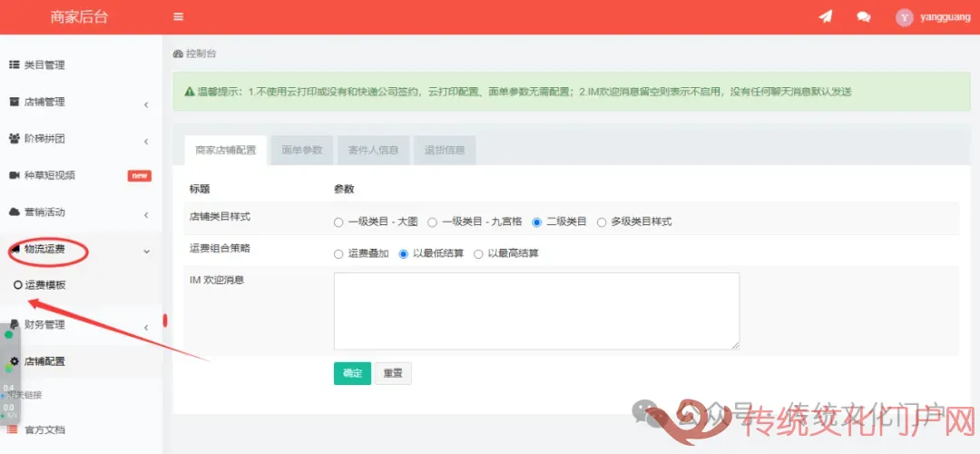Expand the 阶梯拼团 chevron

(x=146, y=142)
